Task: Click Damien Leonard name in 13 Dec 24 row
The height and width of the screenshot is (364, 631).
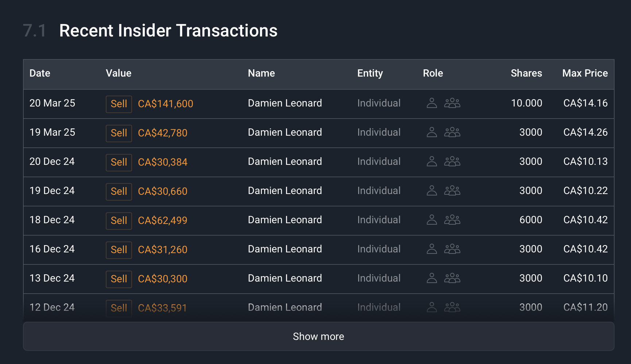Action: pos(285,278)
